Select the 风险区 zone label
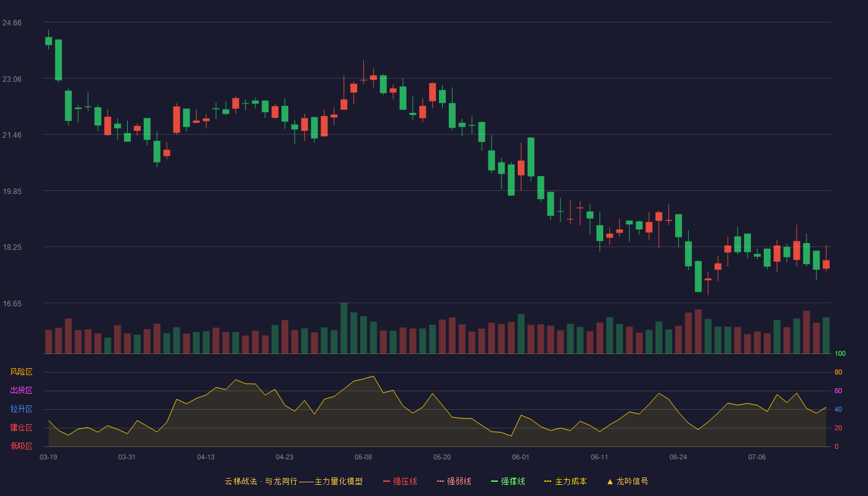Viewport: 868px width, 496px height. tap(21, 372)
